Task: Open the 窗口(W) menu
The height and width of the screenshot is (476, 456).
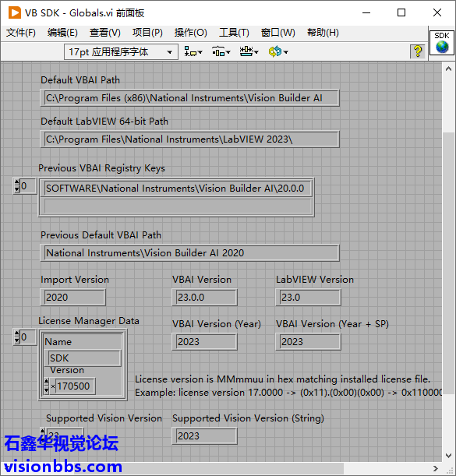Action: click(x=277, y=33)
